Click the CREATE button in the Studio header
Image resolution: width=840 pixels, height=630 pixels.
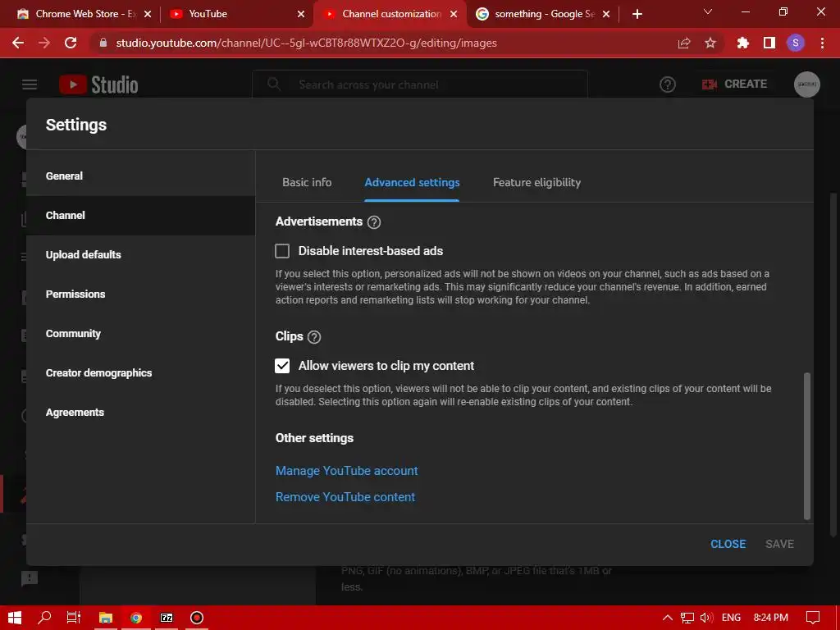click(734, 84)
